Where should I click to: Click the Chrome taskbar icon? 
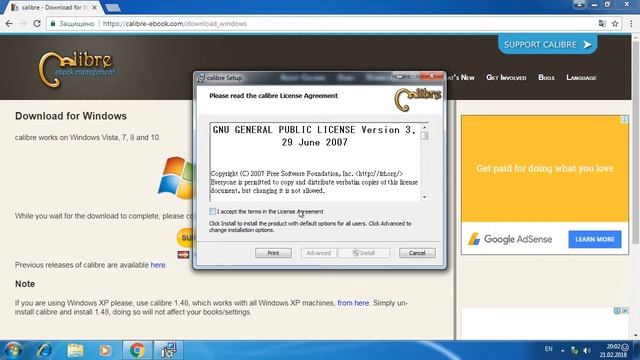(138, 350)
